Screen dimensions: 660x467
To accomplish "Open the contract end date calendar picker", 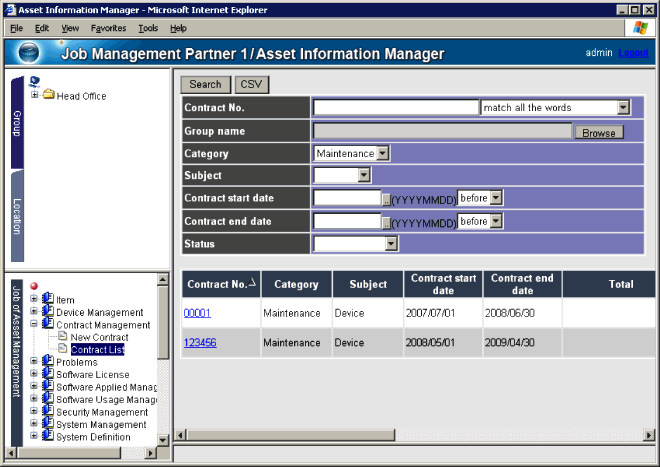I will pos(386,222).
